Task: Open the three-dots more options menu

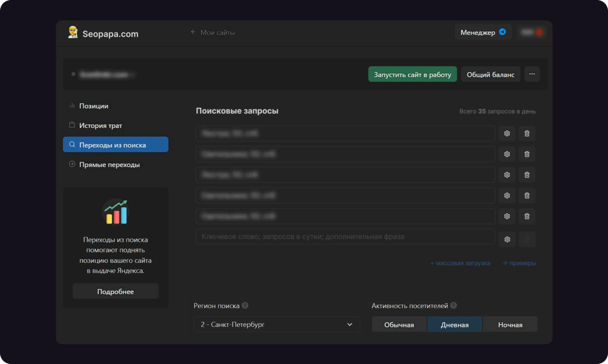Action: click(x=532, y=74)
